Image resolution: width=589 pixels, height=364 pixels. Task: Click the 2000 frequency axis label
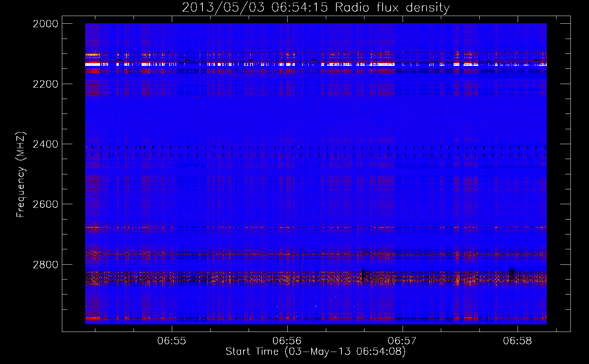click(x=46, y=24)
